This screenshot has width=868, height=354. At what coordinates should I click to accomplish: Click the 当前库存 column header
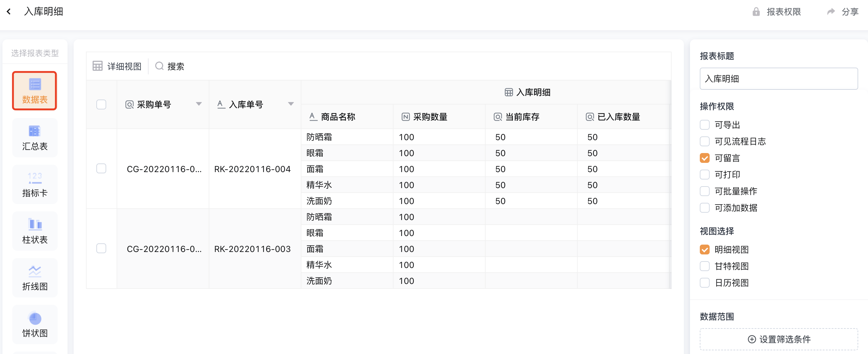(x=531, y=117)
